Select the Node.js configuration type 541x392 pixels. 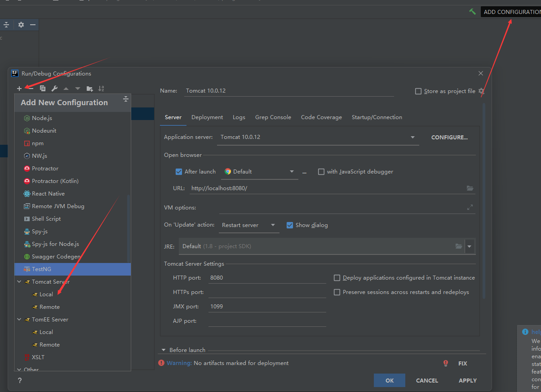pyautogui.click(x=72, y=118)
